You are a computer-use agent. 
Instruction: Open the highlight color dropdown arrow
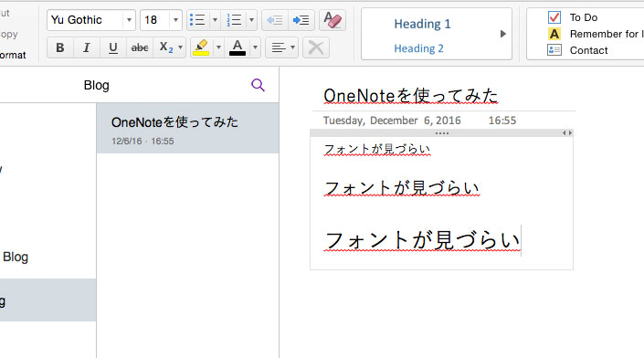[218, 47]
